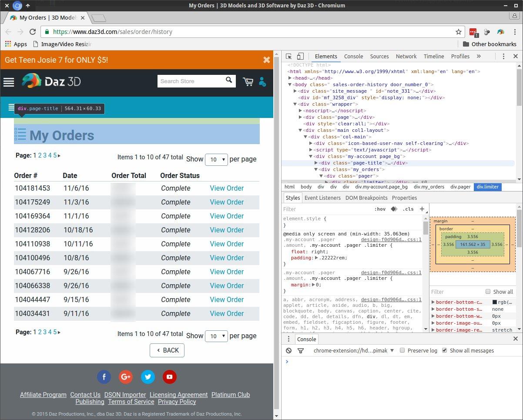This screenshot has width=523, height=420.
Task: Open the shopping cart icon
Action: pyautogui.click(x=248, y=81)
